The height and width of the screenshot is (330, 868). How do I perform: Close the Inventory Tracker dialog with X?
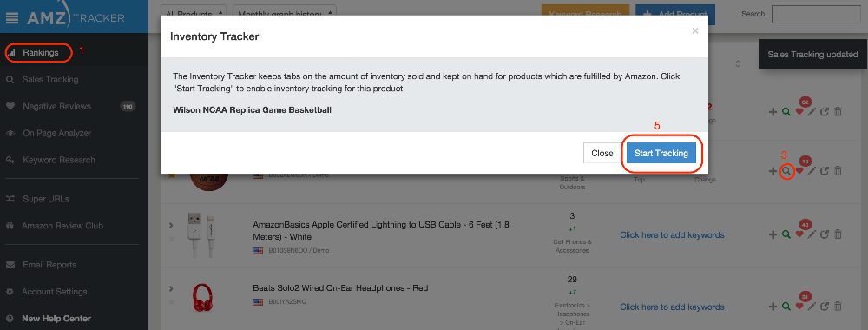pyautogui.click(x=694, y=31)
